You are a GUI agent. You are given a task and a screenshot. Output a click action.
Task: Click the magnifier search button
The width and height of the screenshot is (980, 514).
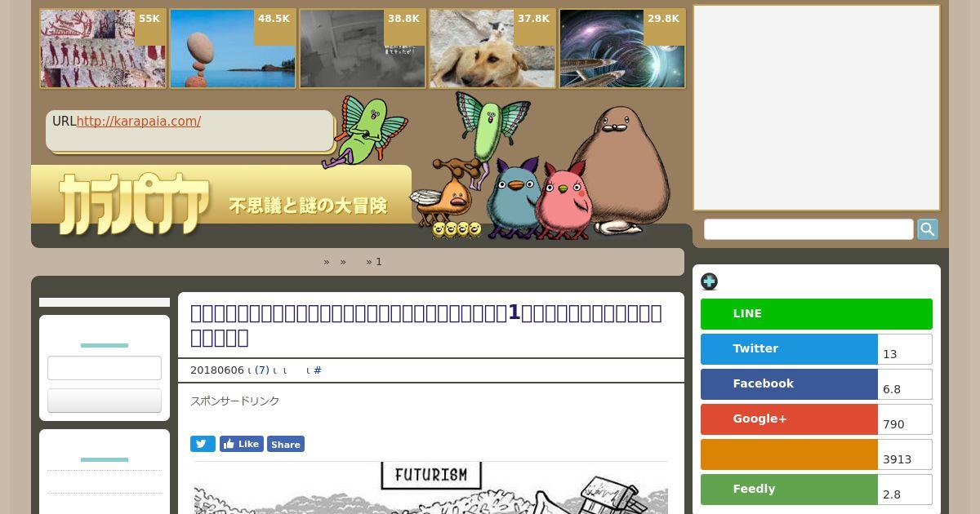pyautogui.click(x=928, y=229)
